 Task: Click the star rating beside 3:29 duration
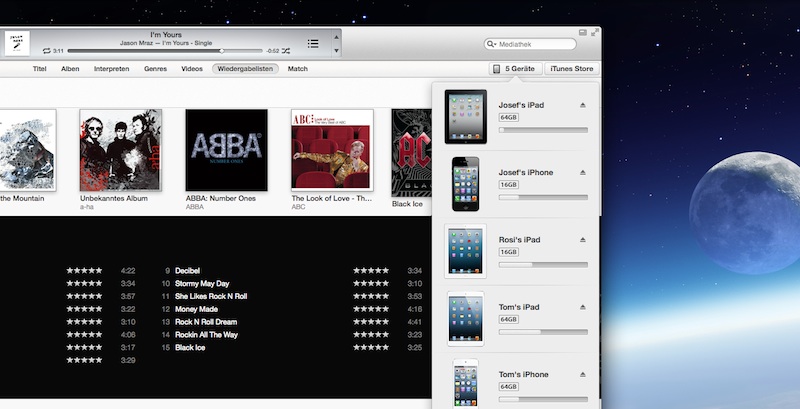tap(84, 360)
